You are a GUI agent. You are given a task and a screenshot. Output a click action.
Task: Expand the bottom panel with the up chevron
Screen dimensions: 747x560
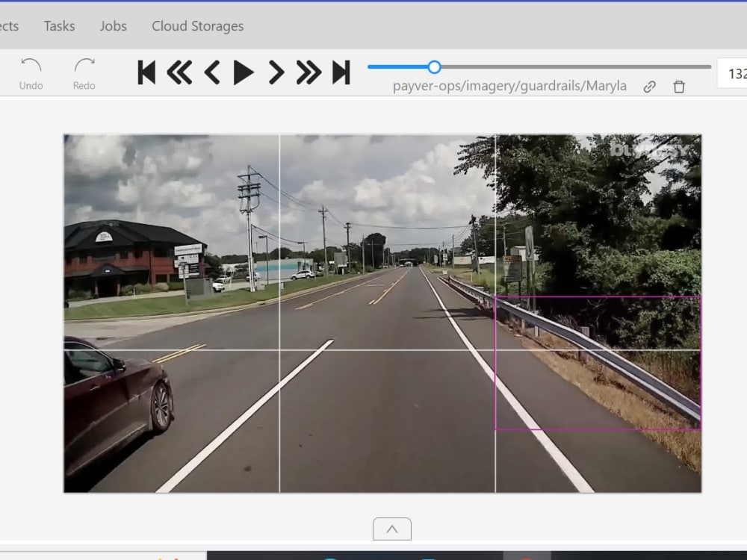tap(391, 529)
